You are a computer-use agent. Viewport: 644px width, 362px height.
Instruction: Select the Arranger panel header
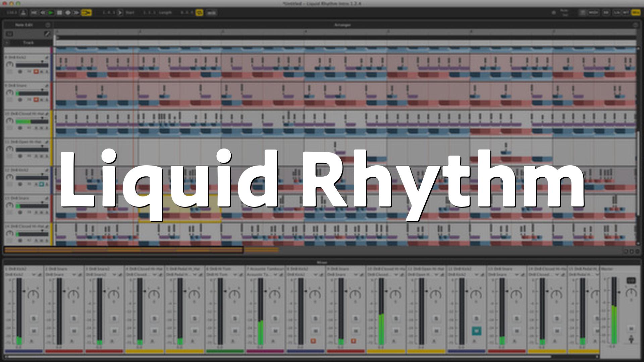[x=342, y=25]
